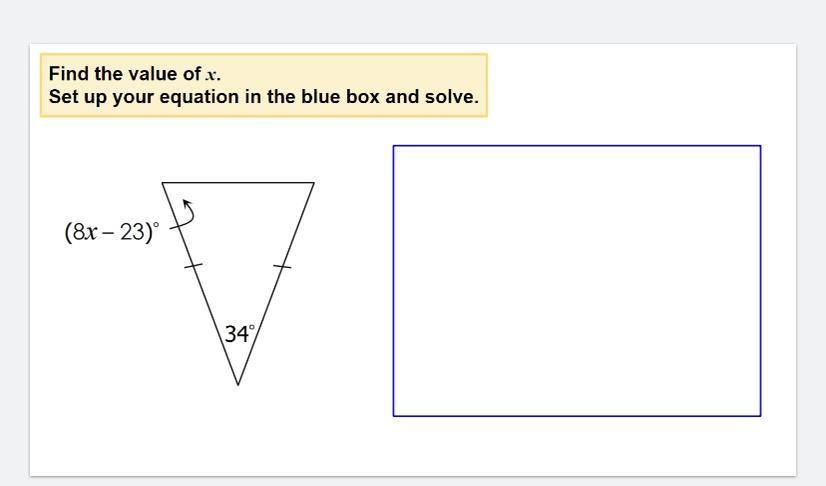Click the bottom vertex of the triangle
826x486 pixels.
[x=238, y=383]
